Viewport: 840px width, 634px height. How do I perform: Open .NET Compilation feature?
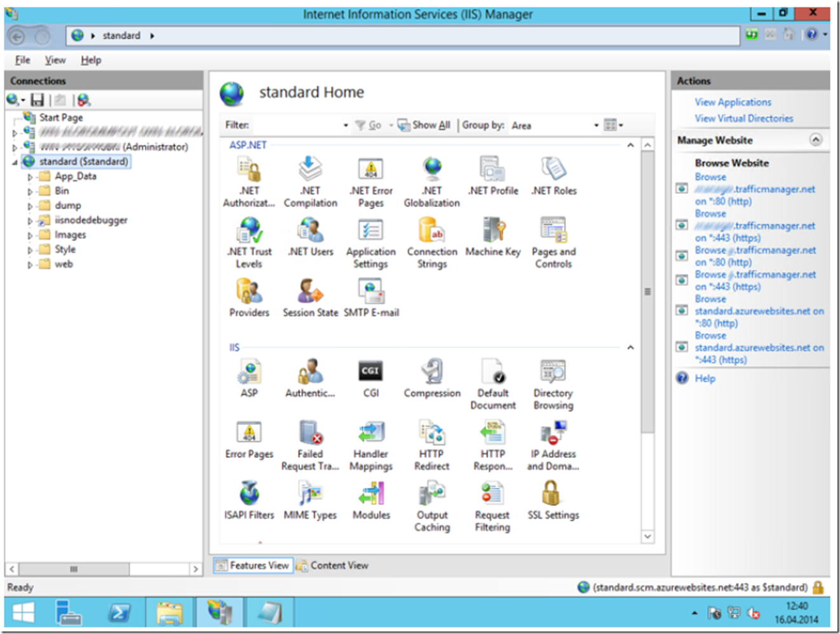point(310,182)
